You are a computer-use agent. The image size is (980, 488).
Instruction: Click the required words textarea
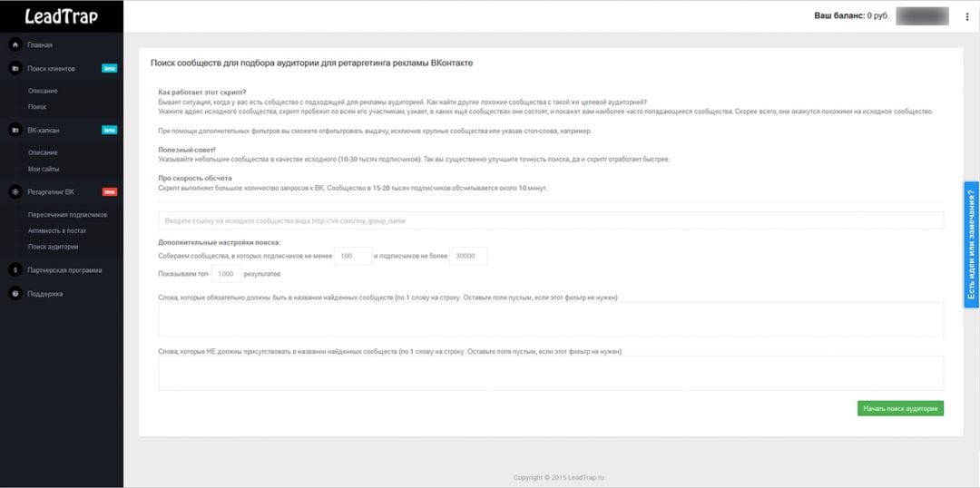coord(551,319)
